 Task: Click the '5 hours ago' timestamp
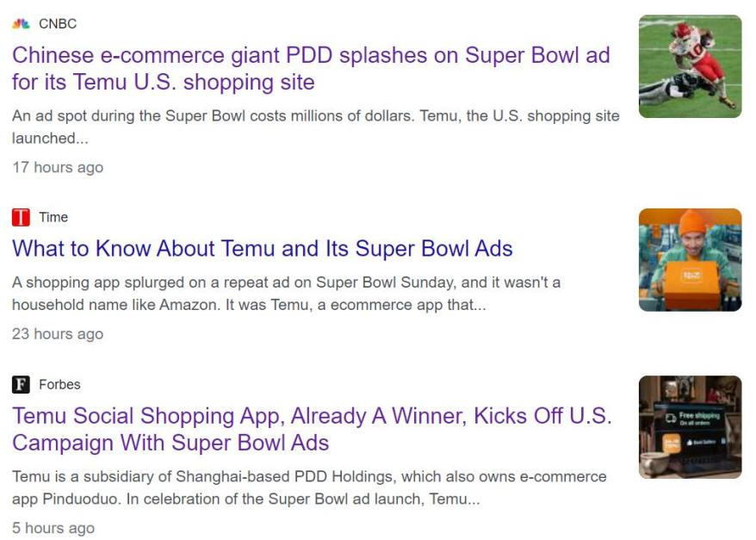coord(53,528)
